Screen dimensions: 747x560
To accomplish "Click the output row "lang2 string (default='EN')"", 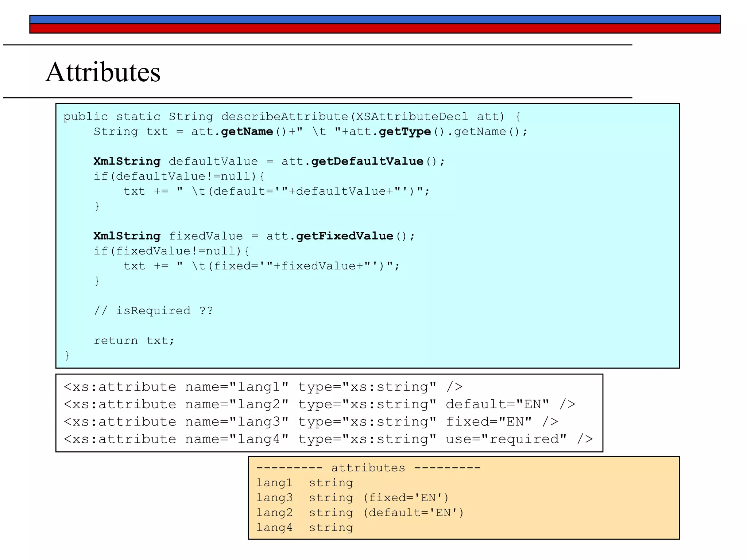I will click(360, 513).
